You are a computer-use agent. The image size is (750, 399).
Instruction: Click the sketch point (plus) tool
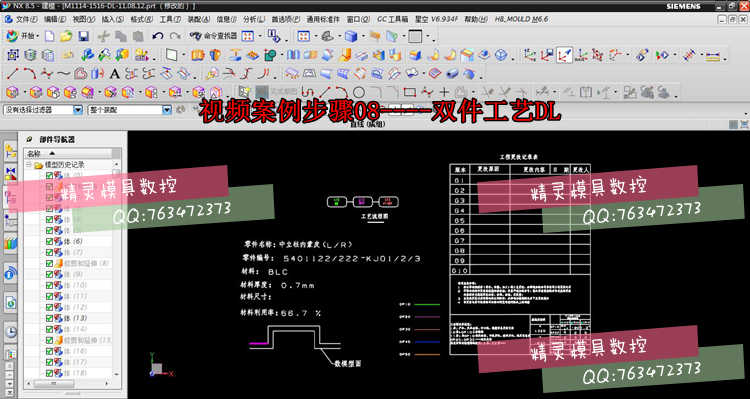[x=444, y=92]
